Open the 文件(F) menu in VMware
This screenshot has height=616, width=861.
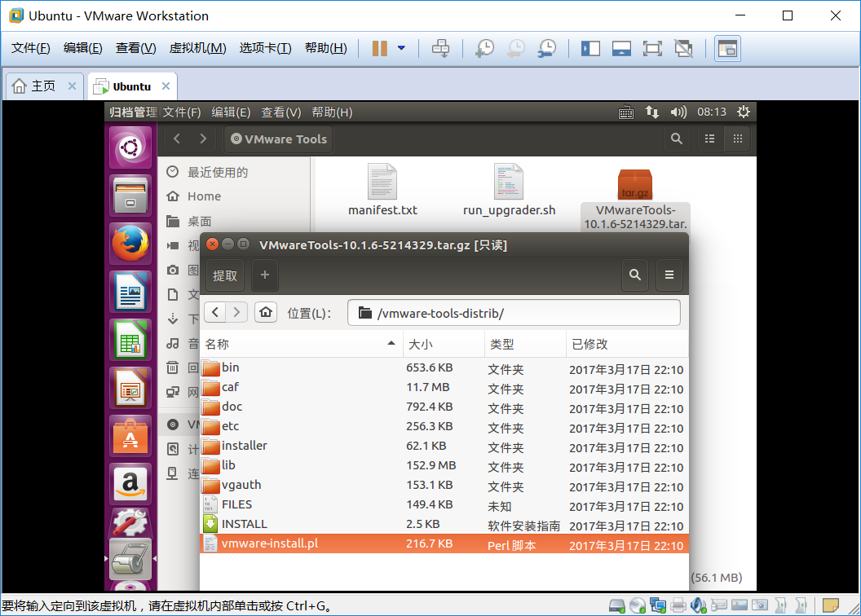coord(31,48)
